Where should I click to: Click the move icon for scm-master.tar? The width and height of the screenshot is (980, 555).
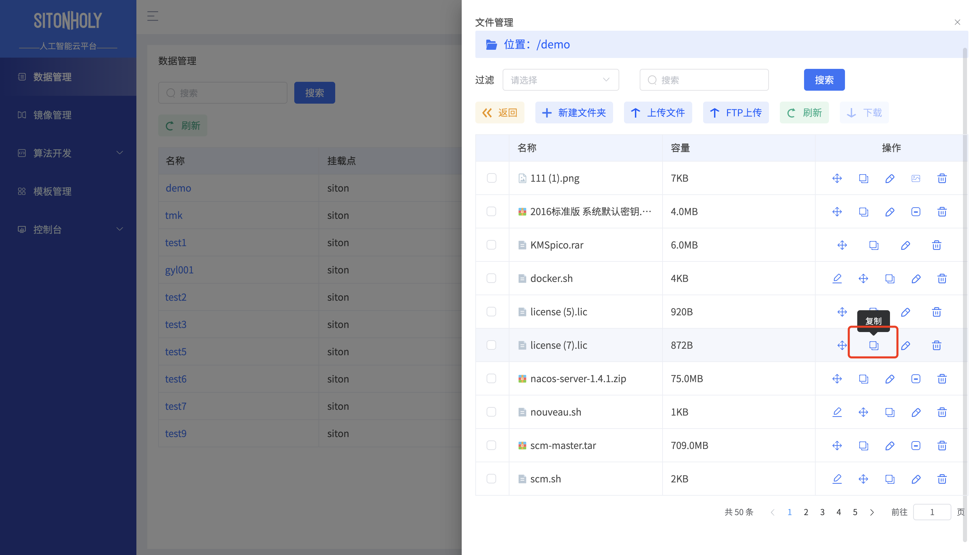[x=837, y=446]
